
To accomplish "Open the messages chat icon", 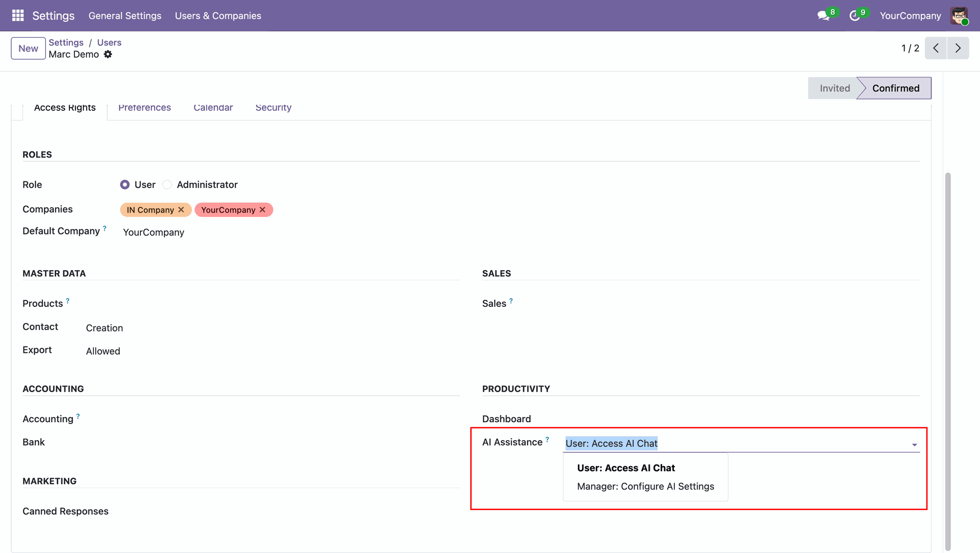I will (x=823, y=16).
